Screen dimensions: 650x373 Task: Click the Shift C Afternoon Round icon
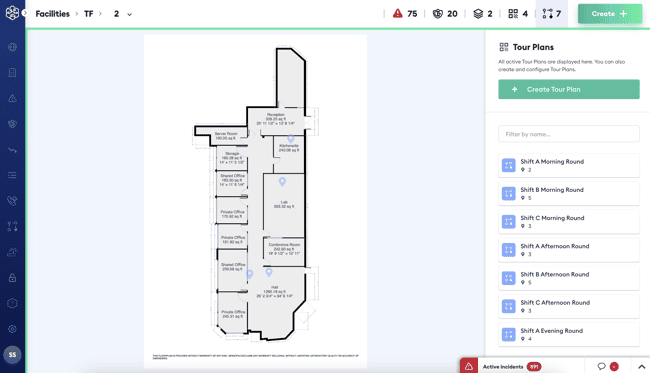[509, 306]
